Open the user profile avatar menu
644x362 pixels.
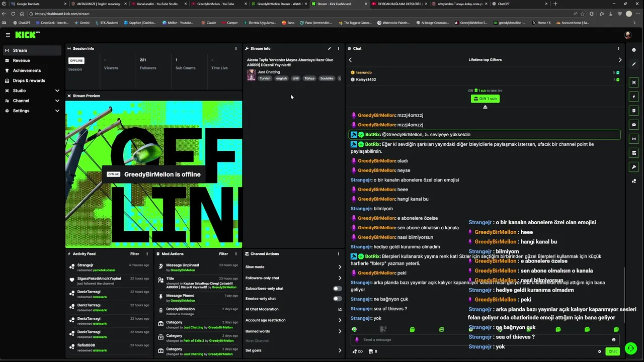click(x=627, y=35)
